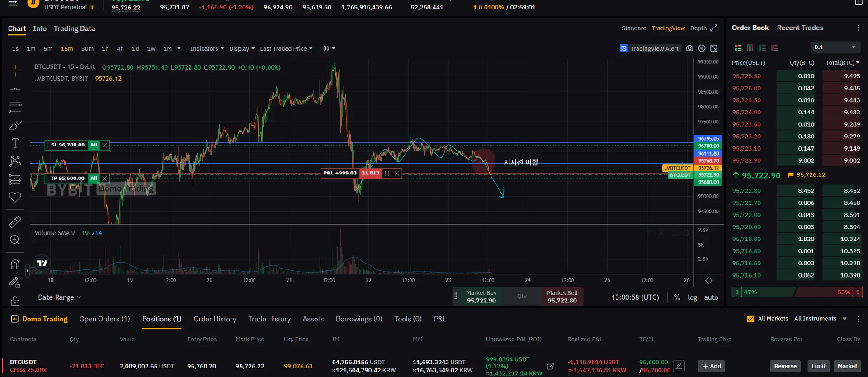868x377 pixels.
Task: Open the 0.1 price grouping dropdown
Action: [835, 47]
